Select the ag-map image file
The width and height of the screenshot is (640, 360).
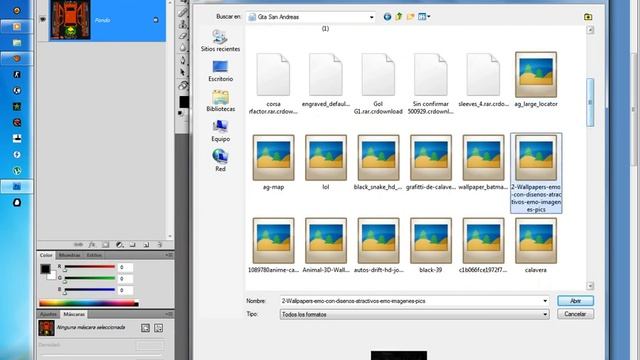coord(273,163)
